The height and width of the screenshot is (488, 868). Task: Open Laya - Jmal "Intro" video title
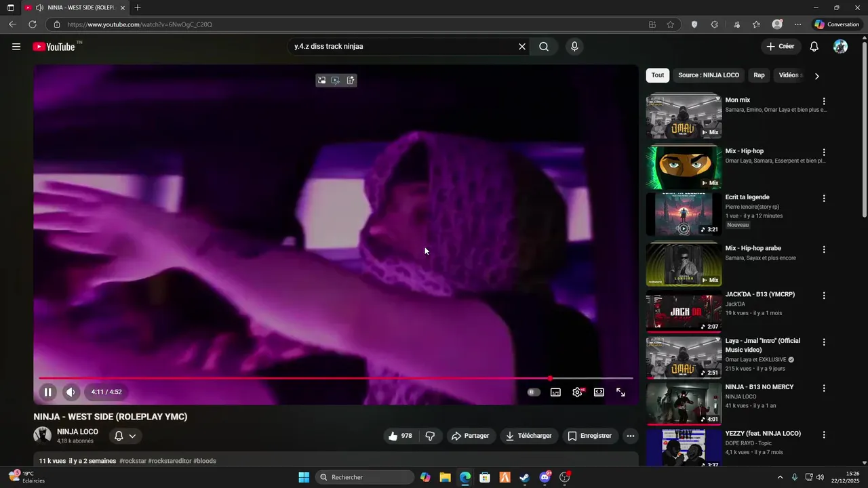(763, 345)
